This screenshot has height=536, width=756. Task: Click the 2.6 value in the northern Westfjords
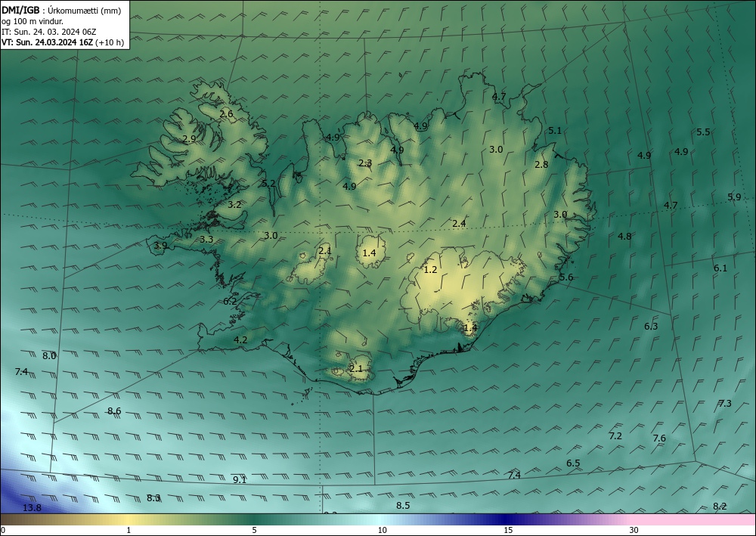(226, 114)
